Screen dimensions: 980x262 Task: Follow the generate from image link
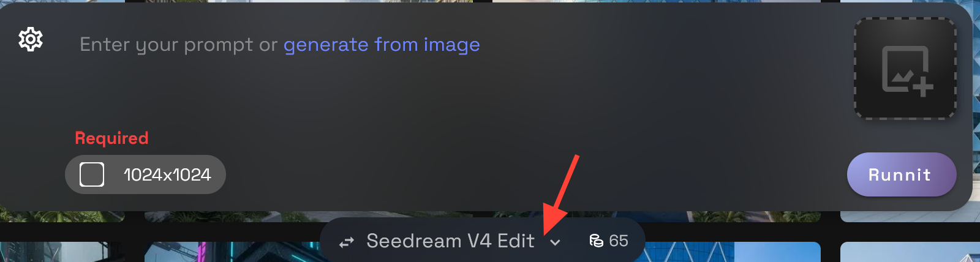(382, 45)
